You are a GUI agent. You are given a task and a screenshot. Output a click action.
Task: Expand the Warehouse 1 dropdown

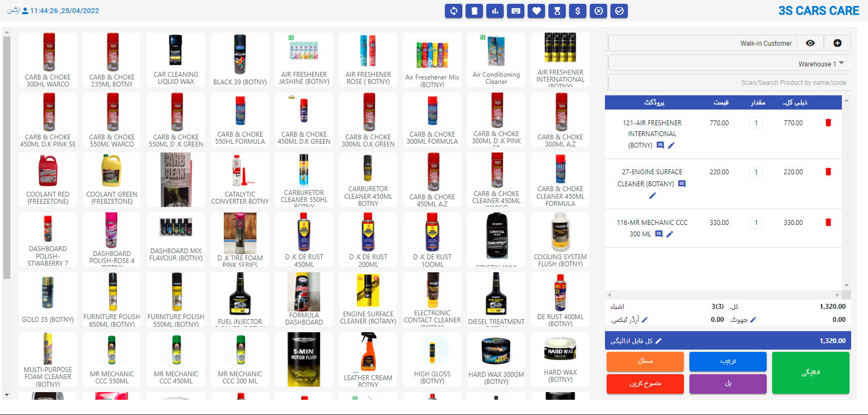[729, 63]
